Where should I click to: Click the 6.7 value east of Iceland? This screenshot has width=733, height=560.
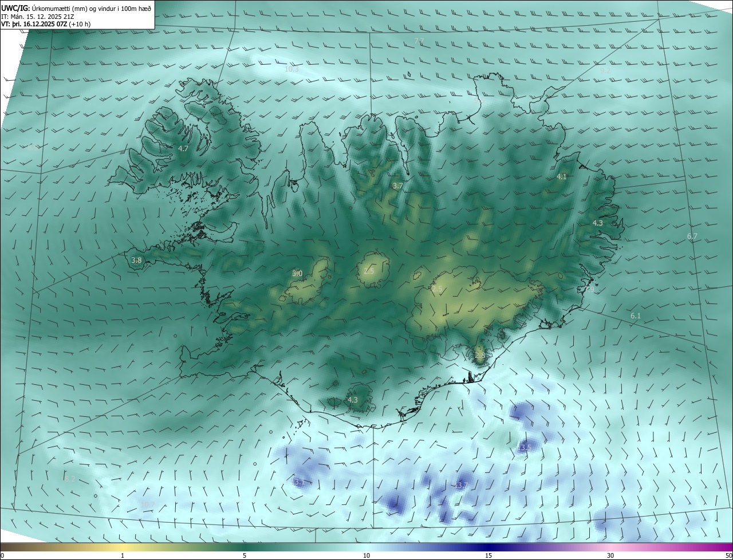[x=692, y=236]
